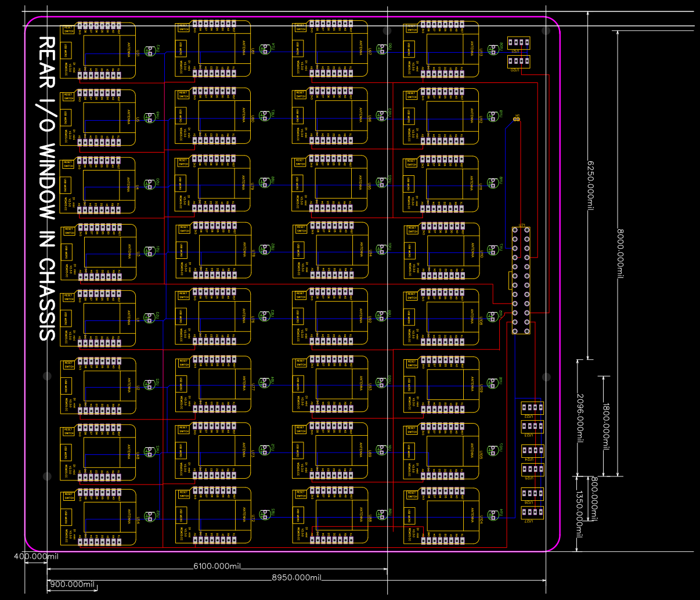Select the U71 dual-row pin header
This screenshot has width=700, height=600.
pyautogui.click(x=521, y=280)
